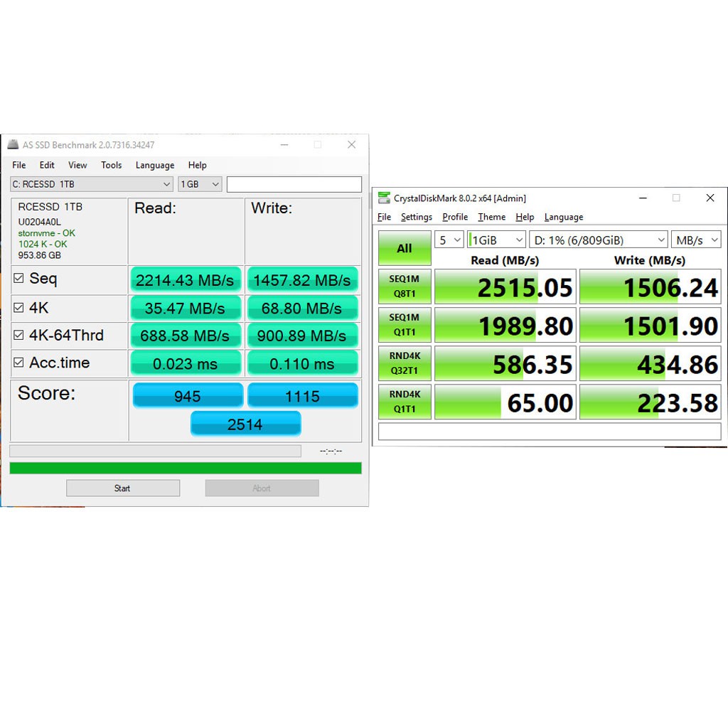Open the 1 GB test size dropdown
This screenshot has width=728, height=728.
coord(200,184)
